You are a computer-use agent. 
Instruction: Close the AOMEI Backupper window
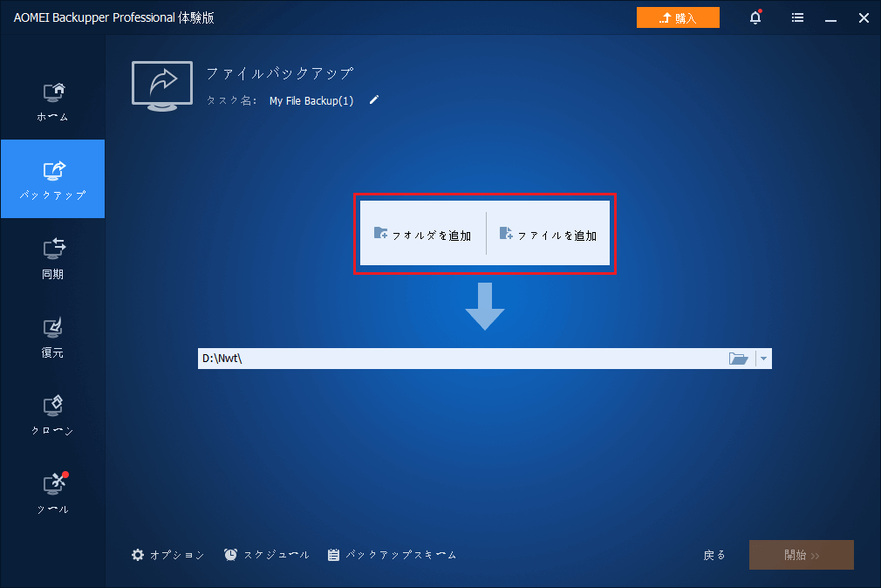[x=864, y=18]
